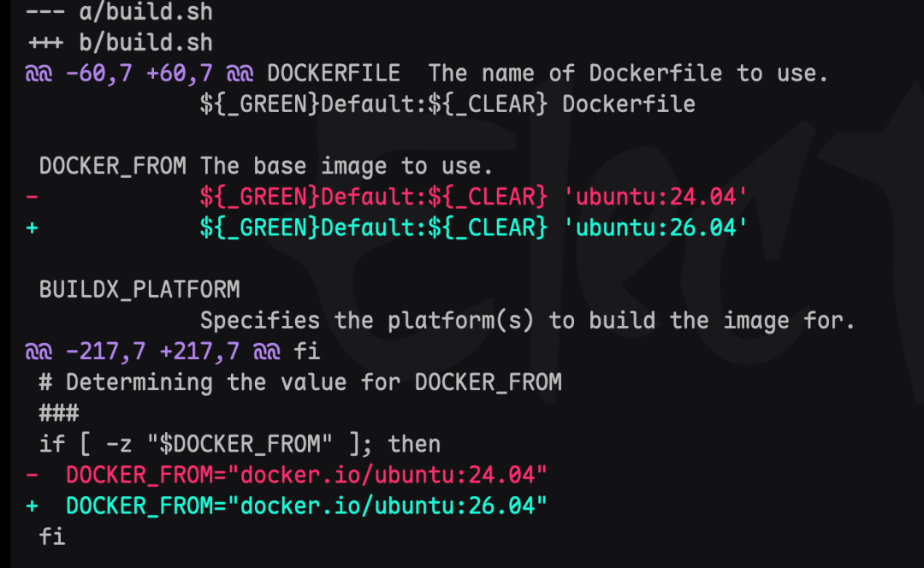The image size is (924, 568).
Task: Click the 'if [ -z "$DOCKER_FROM" ]; then' line
Action: point(240,444)
